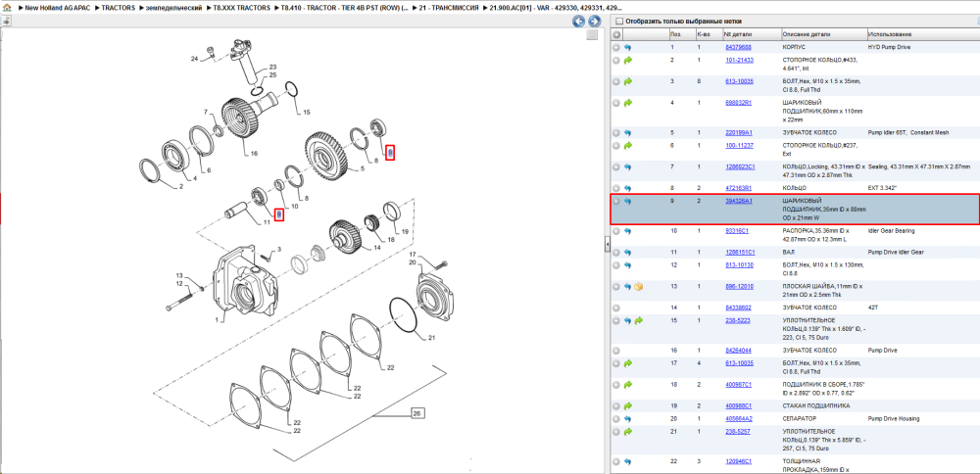Click blue arrow icon for part 238-5223

(x=628, y=320)
